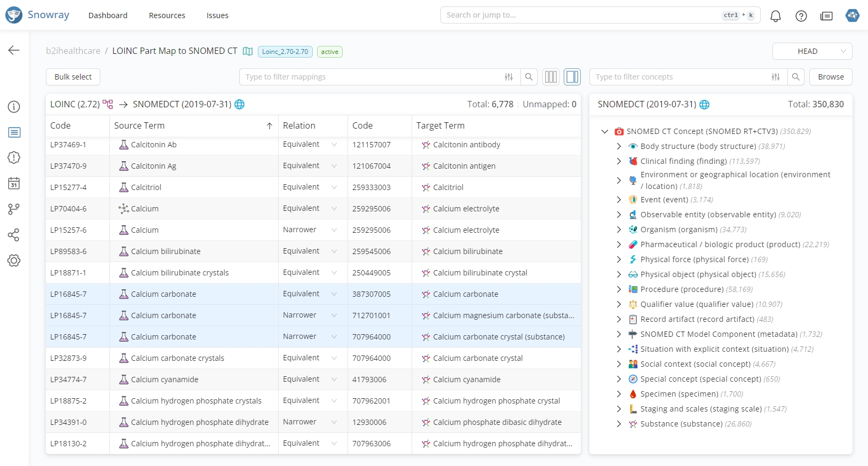Click the notifications bell icon
The height and width of the screenshot is (466, 868).
775,16
